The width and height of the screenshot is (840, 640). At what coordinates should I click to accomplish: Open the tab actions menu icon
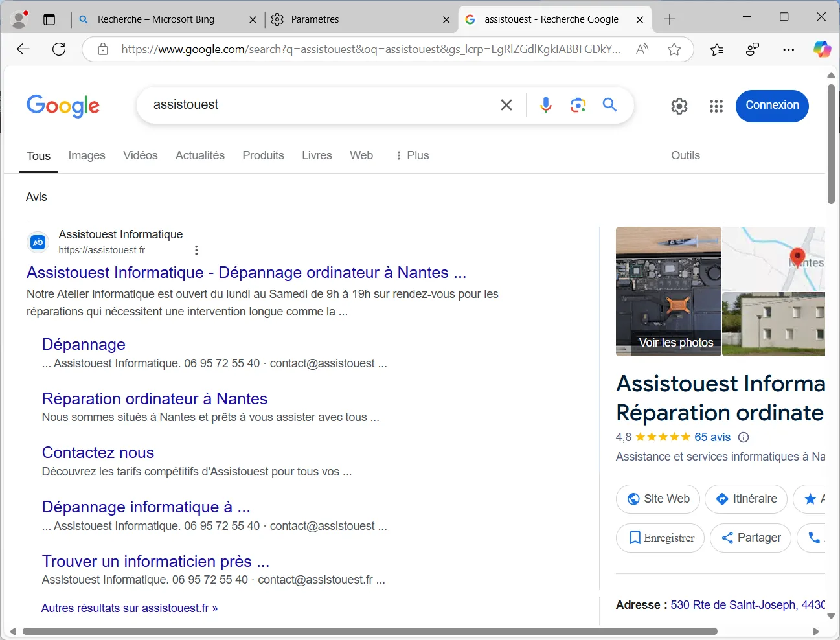pyautogui.click(x=49, y=19)
